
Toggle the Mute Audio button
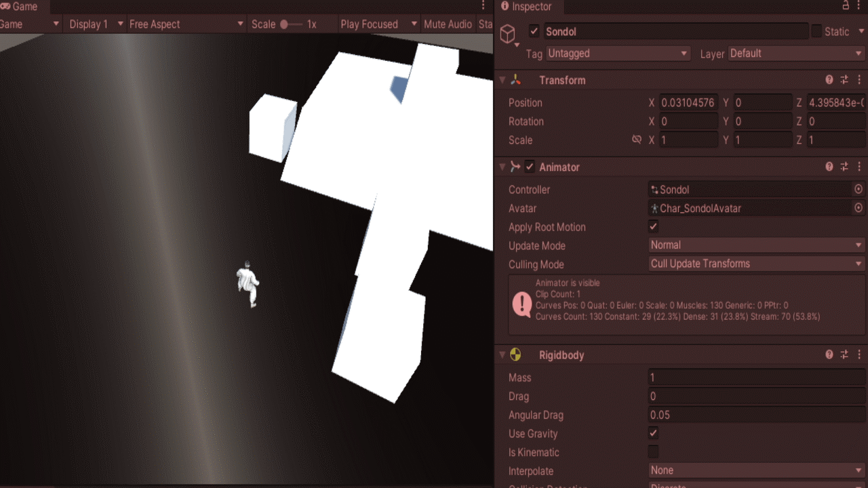click(x=448, y=24)
